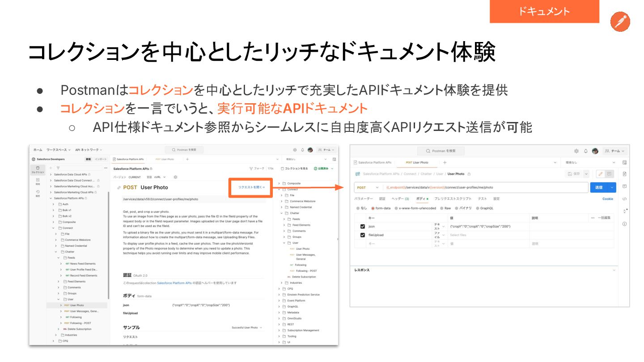Image resolution: width=644 pixels, height=362 pixels.
Task: Click the Cookie link
Action: point(608,199)
